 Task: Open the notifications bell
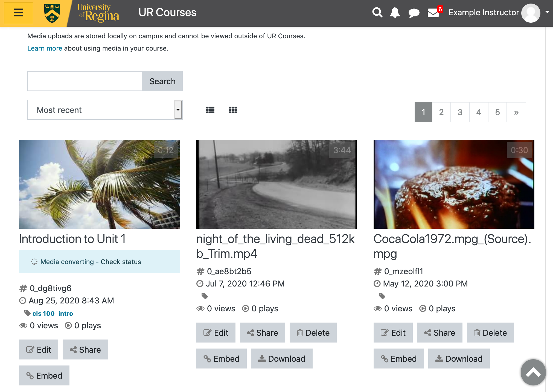pos(395,12)
